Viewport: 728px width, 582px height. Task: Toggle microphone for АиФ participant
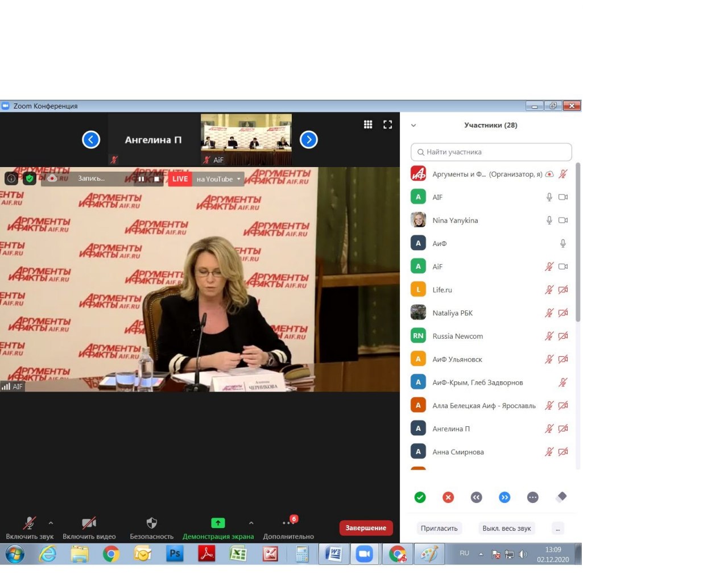coord(563,243)
